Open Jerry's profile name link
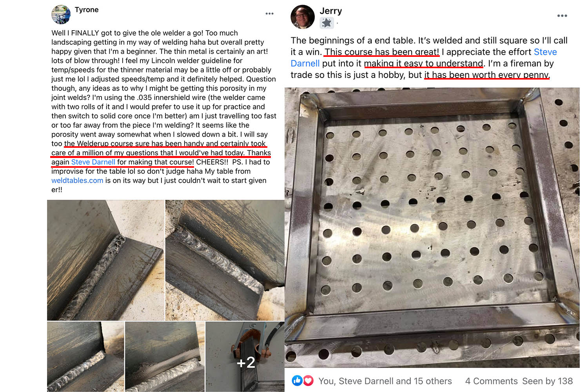 331,11
